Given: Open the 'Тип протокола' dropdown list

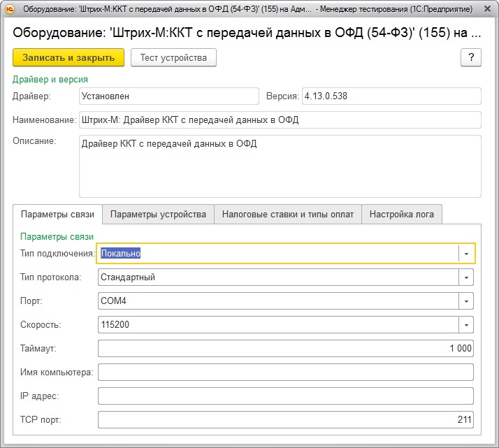Looking at the screenshot, I should click(x=466, y=277).
